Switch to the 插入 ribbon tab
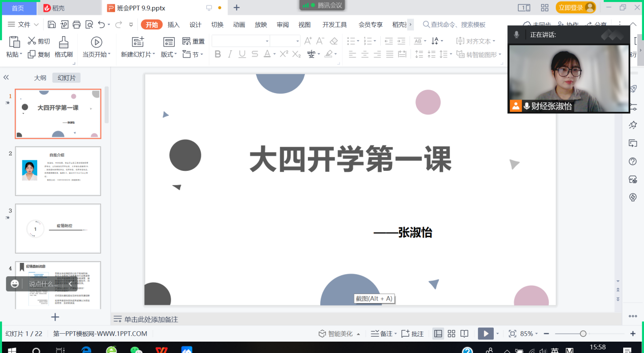The width and height of the screenshot is (644, 353). (174, 24)
